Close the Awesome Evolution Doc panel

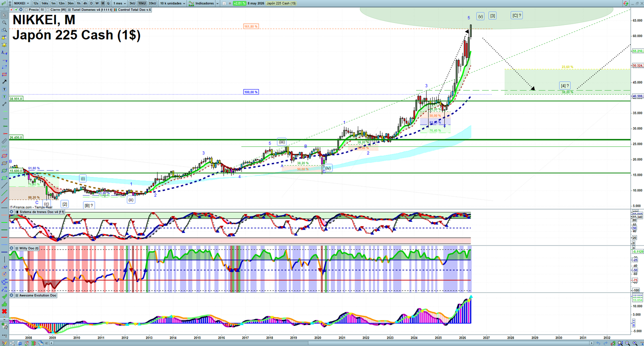click(12, 295)
